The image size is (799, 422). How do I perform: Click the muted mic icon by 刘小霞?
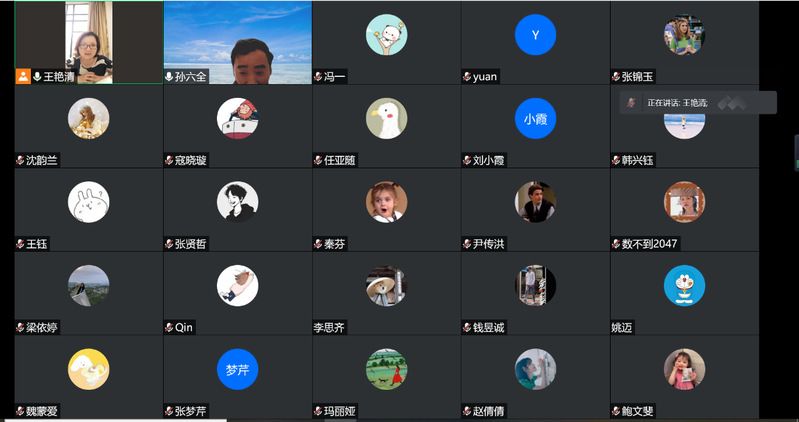click(467, 161)
